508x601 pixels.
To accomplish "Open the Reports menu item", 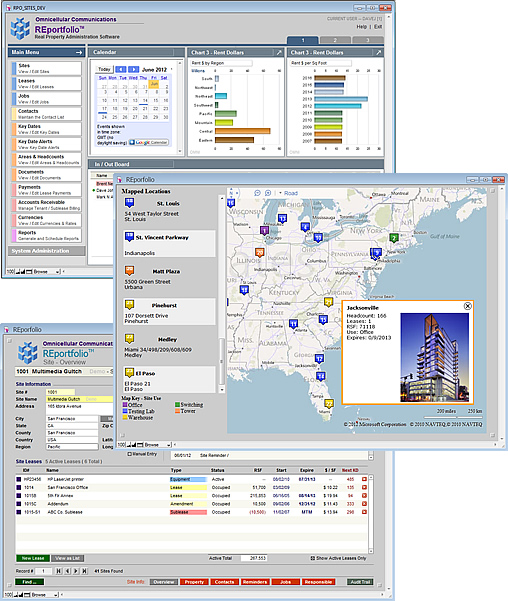I will click(x=46, y=235).
